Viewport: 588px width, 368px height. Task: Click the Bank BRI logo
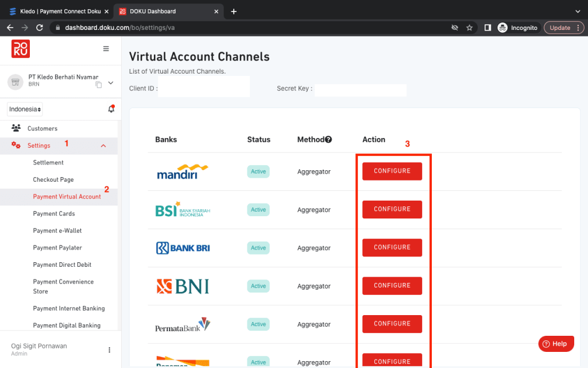pyautogui.click(x=183, y=248)
